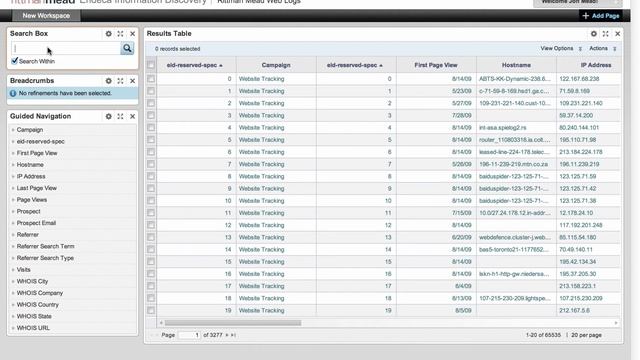
Task: Expand the Prospect Email refinement
Action: [x=36, y=223]
